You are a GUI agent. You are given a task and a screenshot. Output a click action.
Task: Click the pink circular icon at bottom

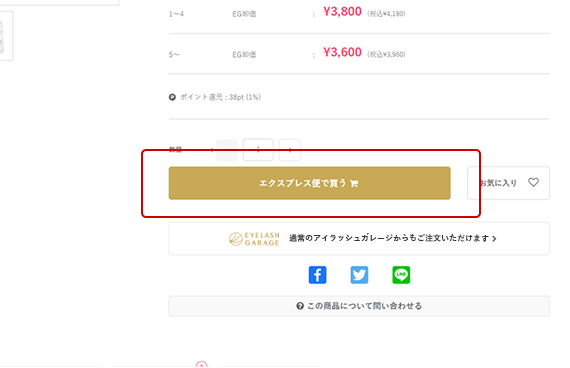pyautogui.click(x=201, y=364)
